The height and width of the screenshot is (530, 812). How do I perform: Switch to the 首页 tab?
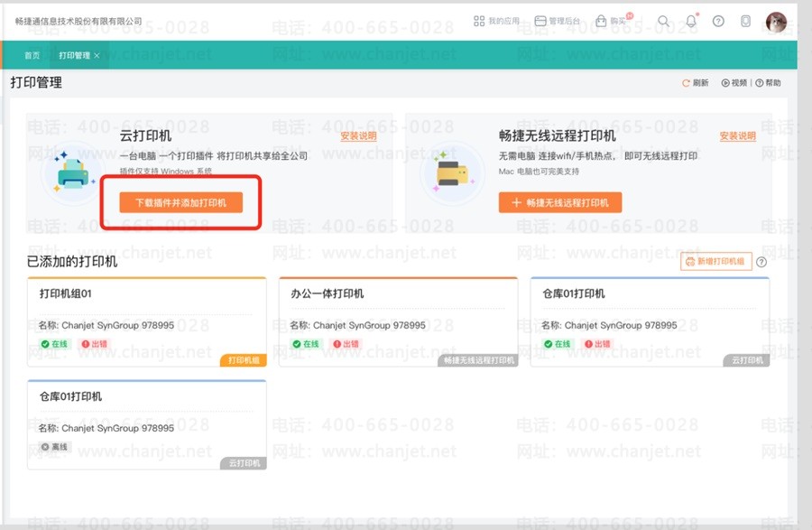click(32, 55)
